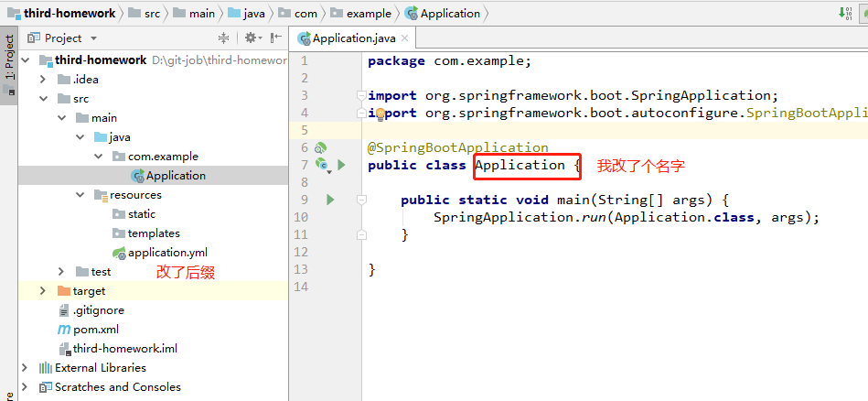Screen dimensions: 868x401
Task: Close the Application.java editor tab
Action: [x=404, y=38]
